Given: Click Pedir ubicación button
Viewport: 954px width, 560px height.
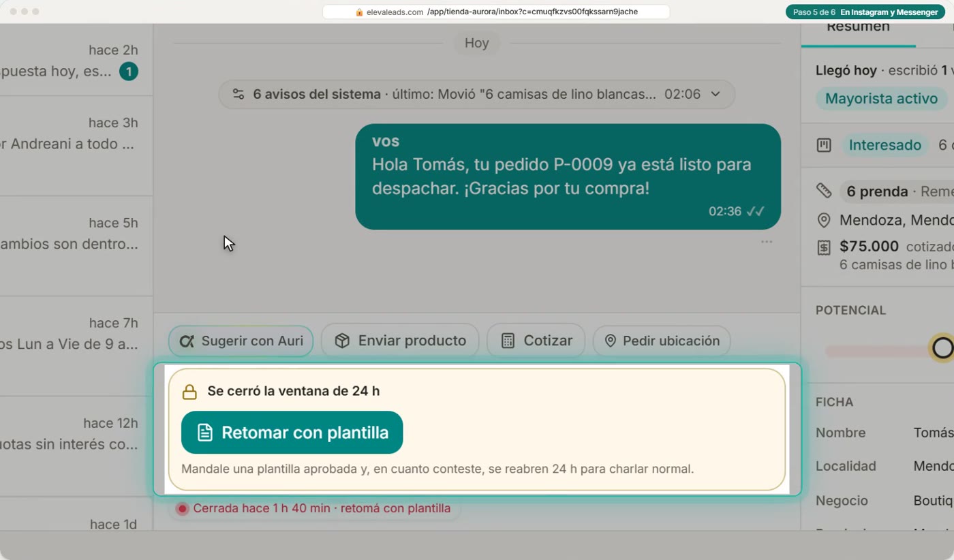Looking at the screenshot, I should [662, 341].
